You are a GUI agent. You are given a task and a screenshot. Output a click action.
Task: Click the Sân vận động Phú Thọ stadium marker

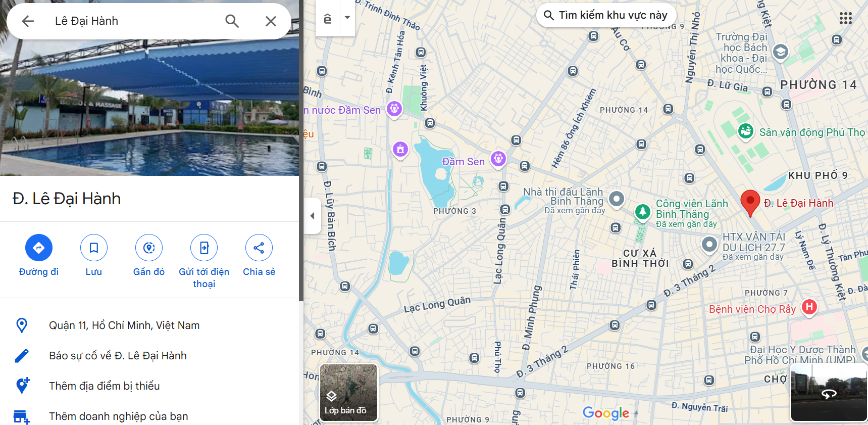point(746,131)
